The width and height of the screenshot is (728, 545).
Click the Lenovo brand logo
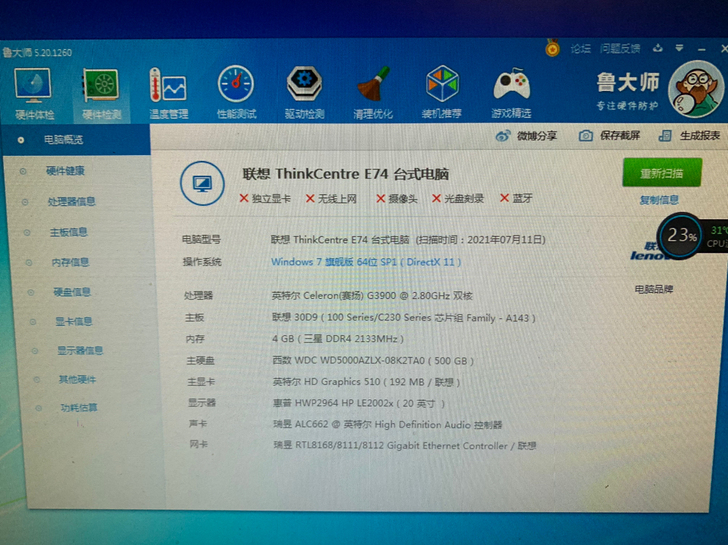648,252
